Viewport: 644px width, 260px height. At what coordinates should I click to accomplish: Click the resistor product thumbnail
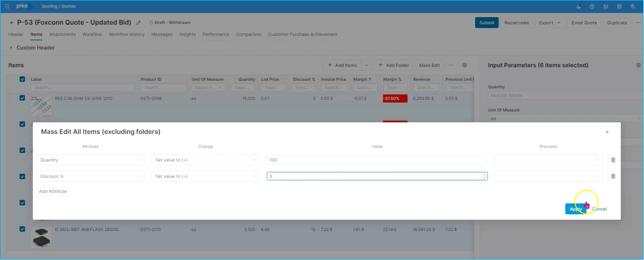pos(41,107)
